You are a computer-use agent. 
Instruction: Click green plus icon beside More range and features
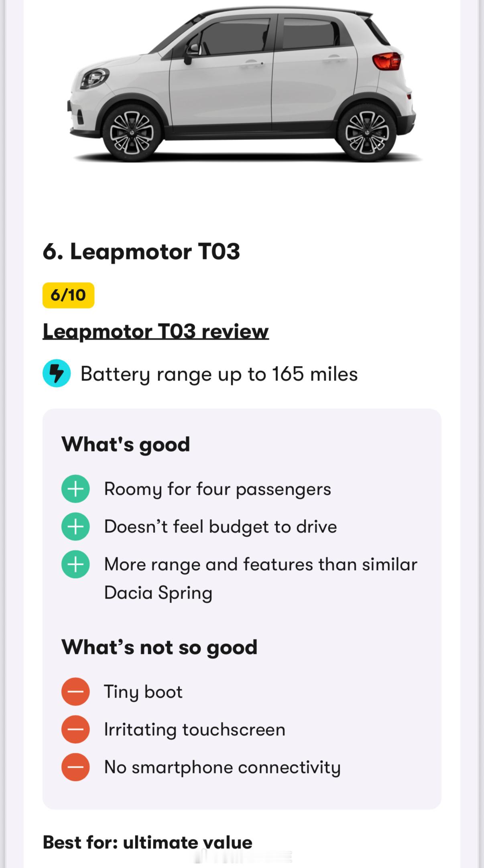pyautogui.click(x=75, y=564)
